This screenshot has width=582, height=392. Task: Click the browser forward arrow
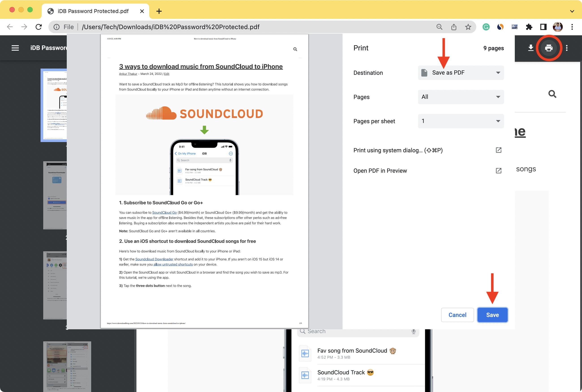pos(24,27)
